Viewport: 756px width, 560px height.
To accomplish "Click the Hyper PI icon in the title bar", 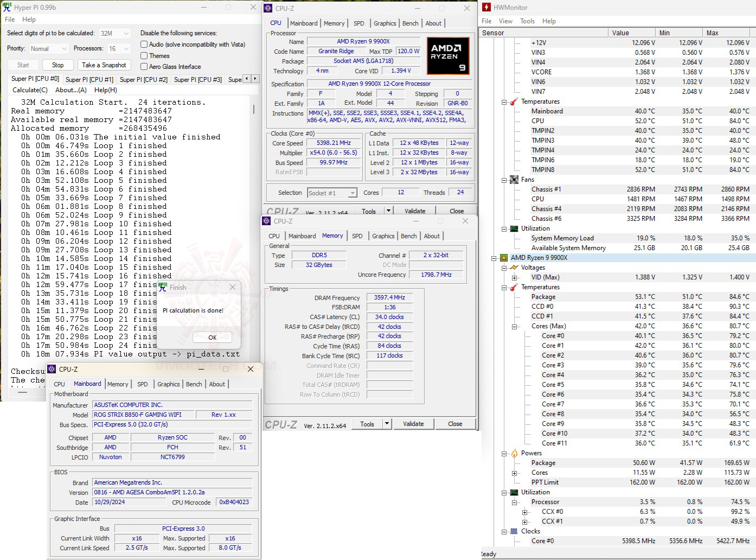I will 6,7.
